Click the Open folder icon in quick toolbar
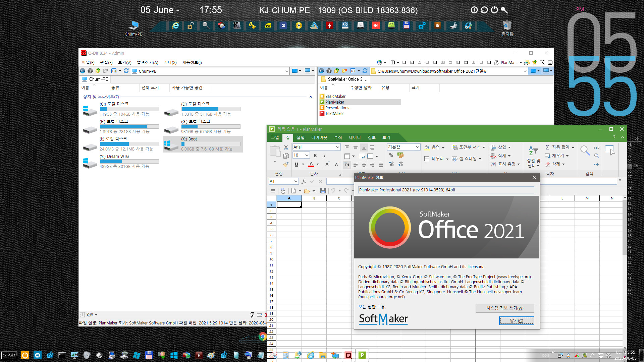Viewport: 644px width, 362px height. [x=307, y=191]
